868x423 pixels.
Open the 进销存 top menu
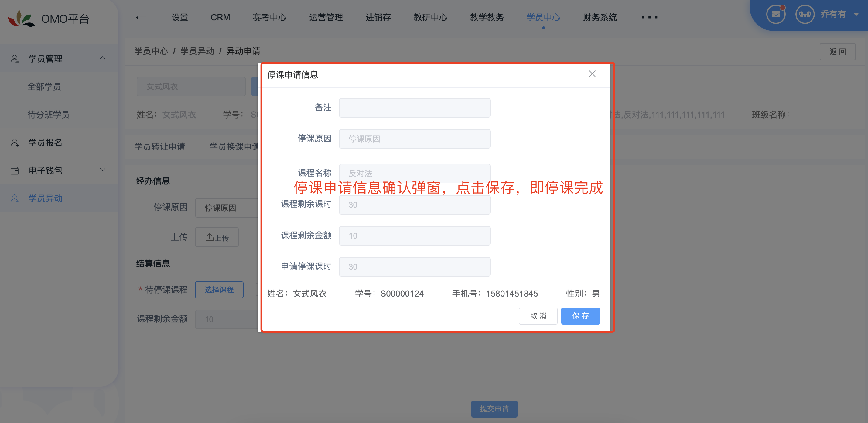click(x=378, y=18)
